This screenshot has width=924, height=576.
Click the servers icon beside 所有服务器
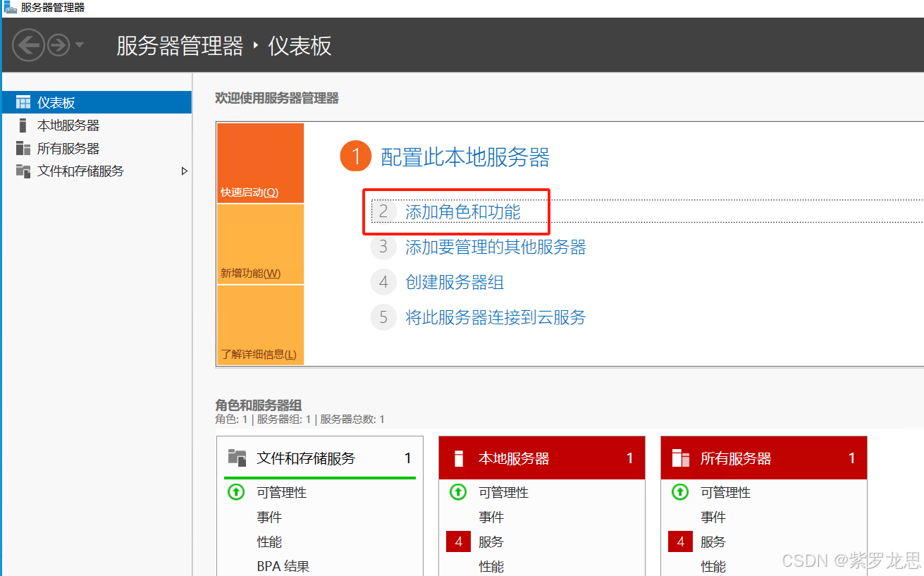(23, 148)
